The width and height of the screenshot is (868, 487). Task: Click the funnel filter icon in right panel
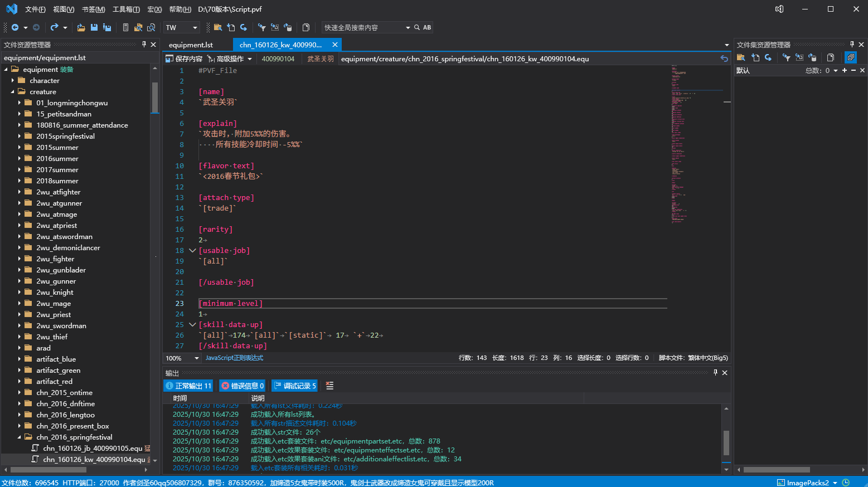click(786, 57)
